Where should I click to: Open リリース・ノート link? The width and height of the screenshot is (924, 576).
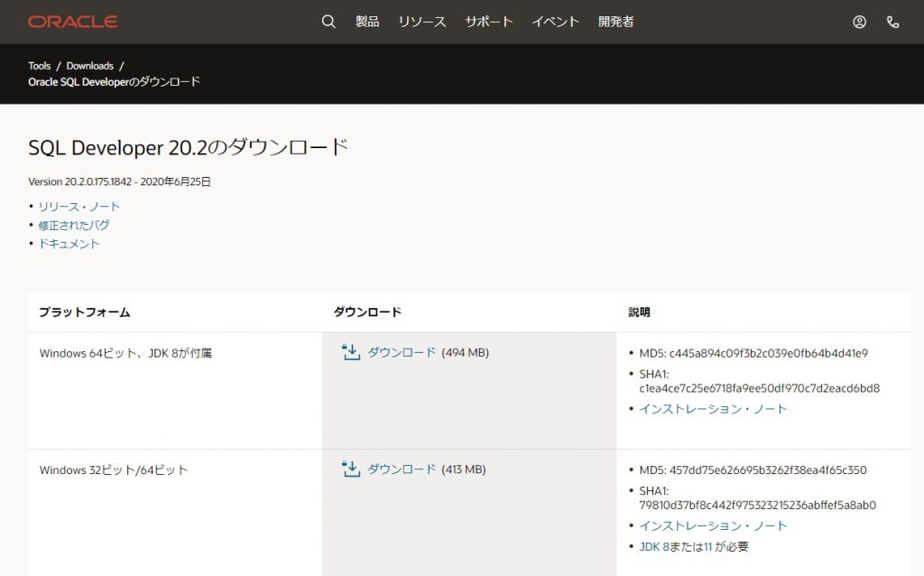click(79, 207)
